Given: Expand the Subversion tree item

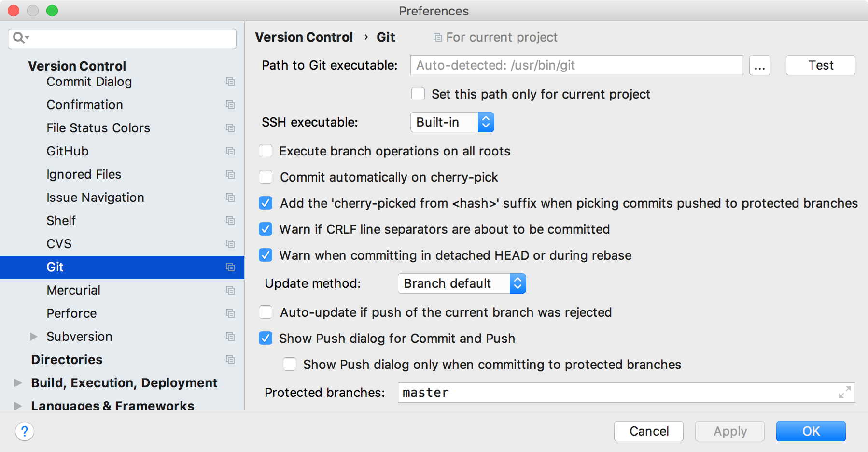Looking at the screenshot, I should point(33,337).
